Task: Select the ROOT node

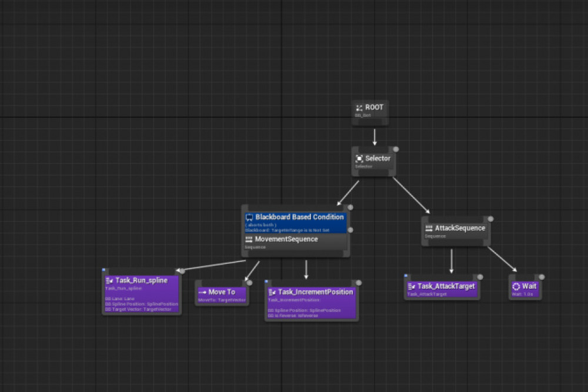Action: coord(370,112)
